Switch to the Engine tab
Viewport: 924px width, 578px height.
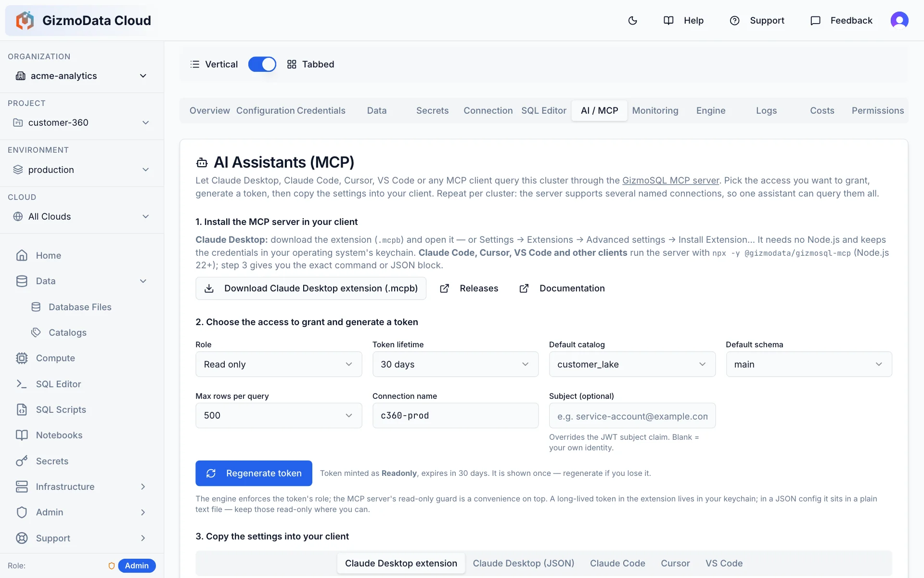pyautogui.click(x=711, y=110)
